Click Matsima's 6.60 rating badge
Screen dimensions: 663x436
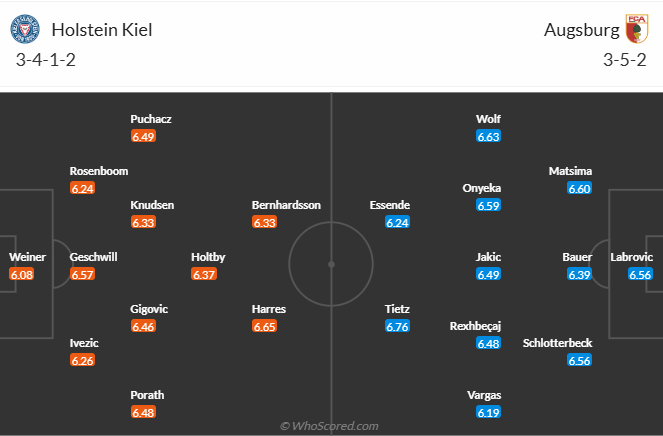coord(579,188)
